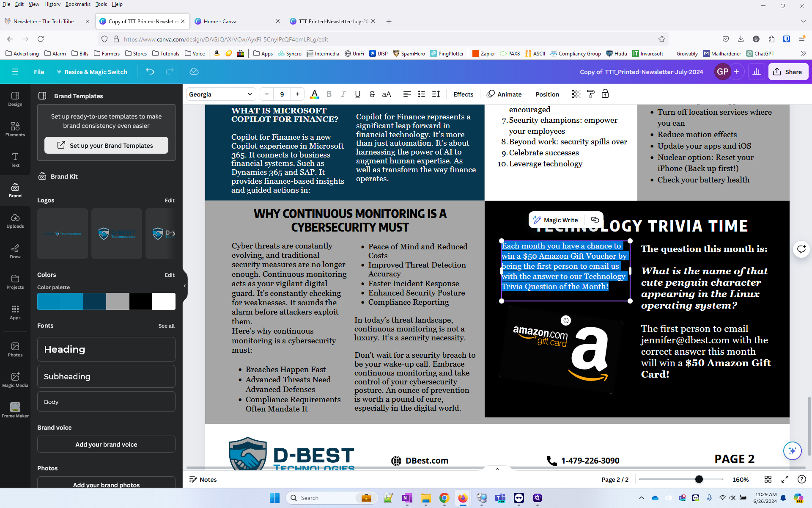Click the Share button
812x508 pixels.
pyautogui.click(x=788, y=72)
